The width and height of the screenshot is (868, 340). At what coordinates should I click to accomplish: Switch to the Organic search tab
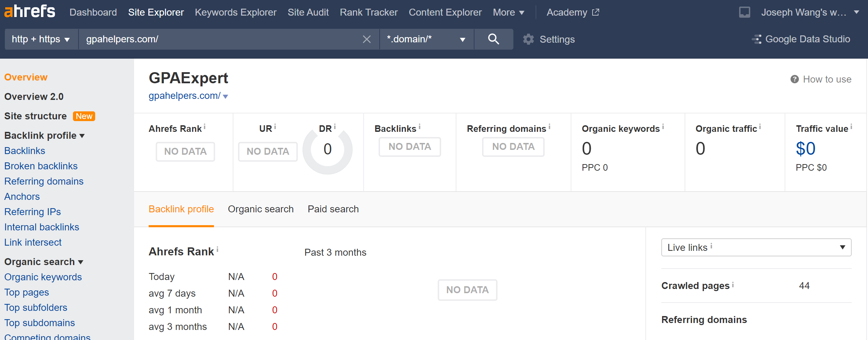click(x=261, y=209)
